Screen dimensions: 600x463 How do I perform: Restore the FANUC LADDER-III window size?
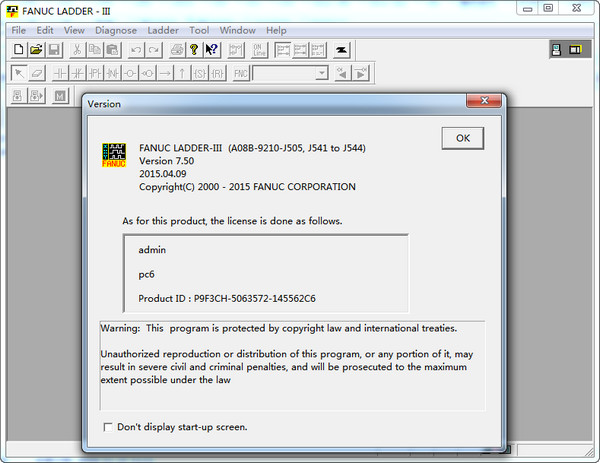[548, 8]
